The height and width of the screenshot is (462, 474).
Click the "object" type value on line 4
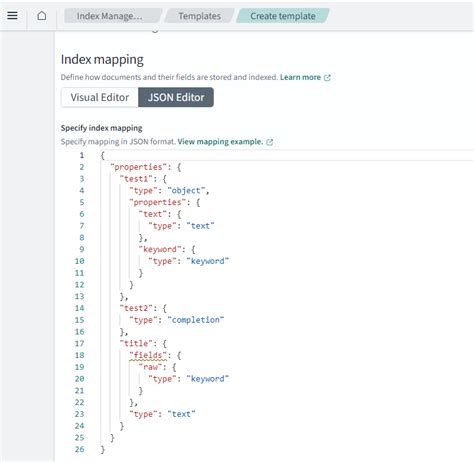[x=186, y=191]
